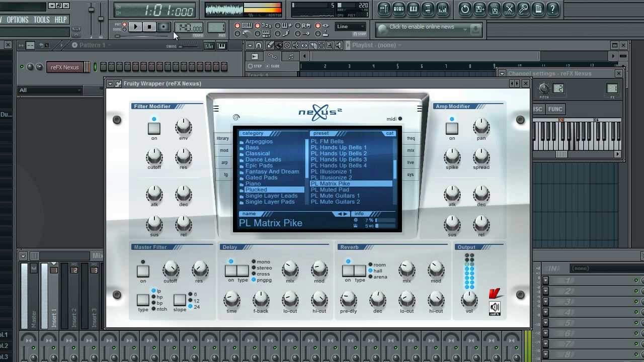The image size is (644, 362).
Task: Open the playlist view from top toolbar
Action: pyautogui.click(x=384, y=9)
